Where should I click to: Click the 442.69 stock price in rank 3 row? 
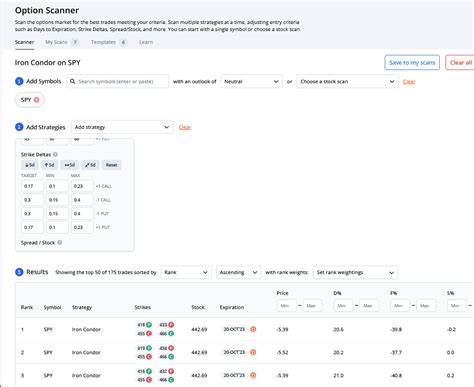199,375
